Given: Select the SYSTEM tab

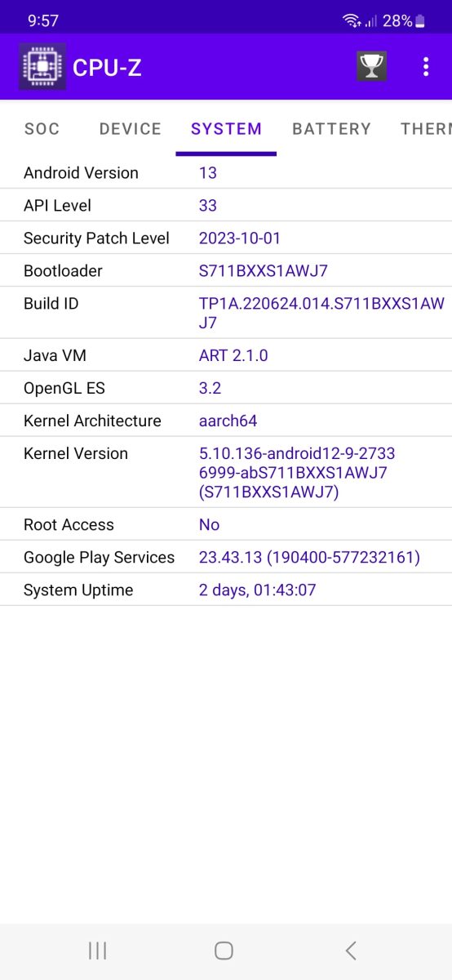Looking at the screenshot, I should (226, 129).
